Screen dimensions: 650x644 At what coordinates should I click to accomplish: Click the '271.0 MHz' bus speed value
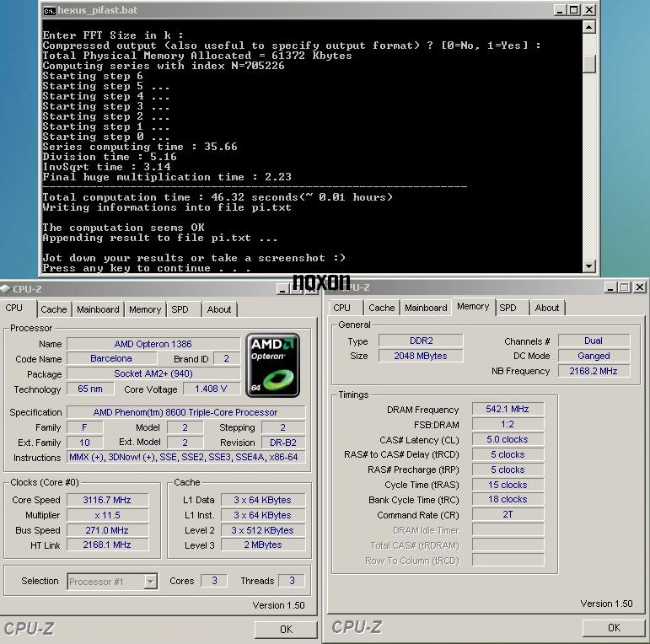click(x=107, y=530)
